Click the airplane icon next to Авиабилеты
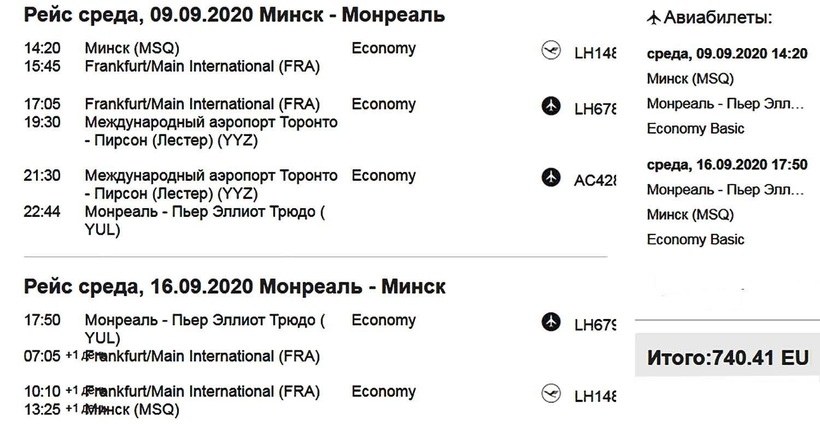Screen dimensions: 820x425 pos(656,18)
